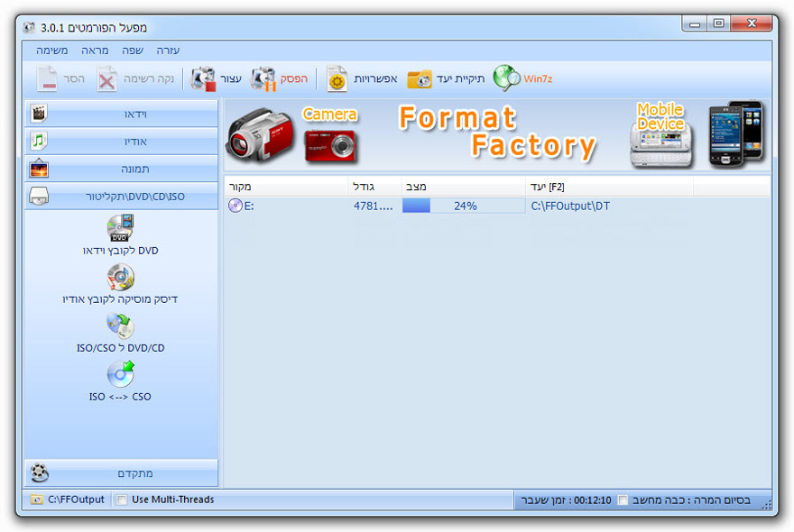
Task: Select the E: disc task row icon
Action: [x=235, y=206]
